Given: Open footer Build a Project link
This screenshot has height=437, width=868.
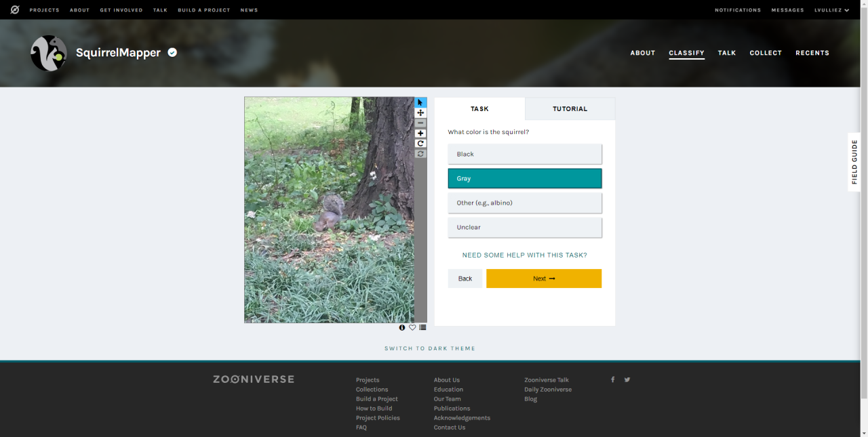Looking at the screenshot, I should [x=377, y=399].
